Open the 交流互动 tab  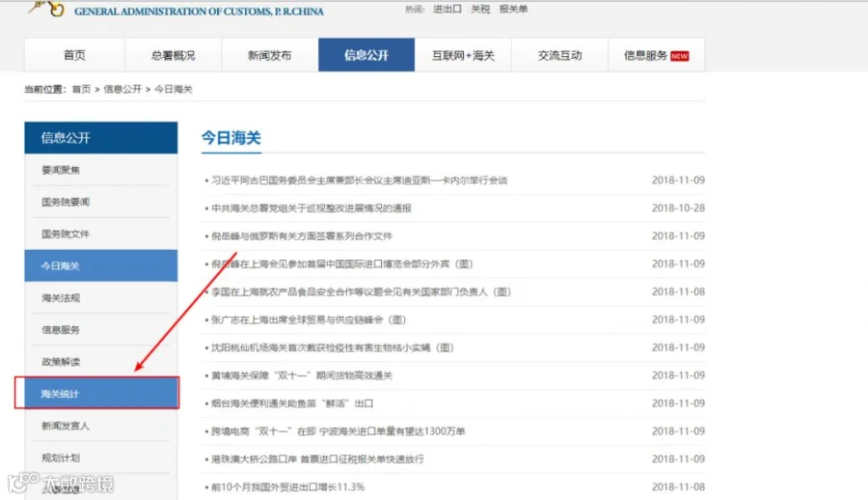coord(559,55)
